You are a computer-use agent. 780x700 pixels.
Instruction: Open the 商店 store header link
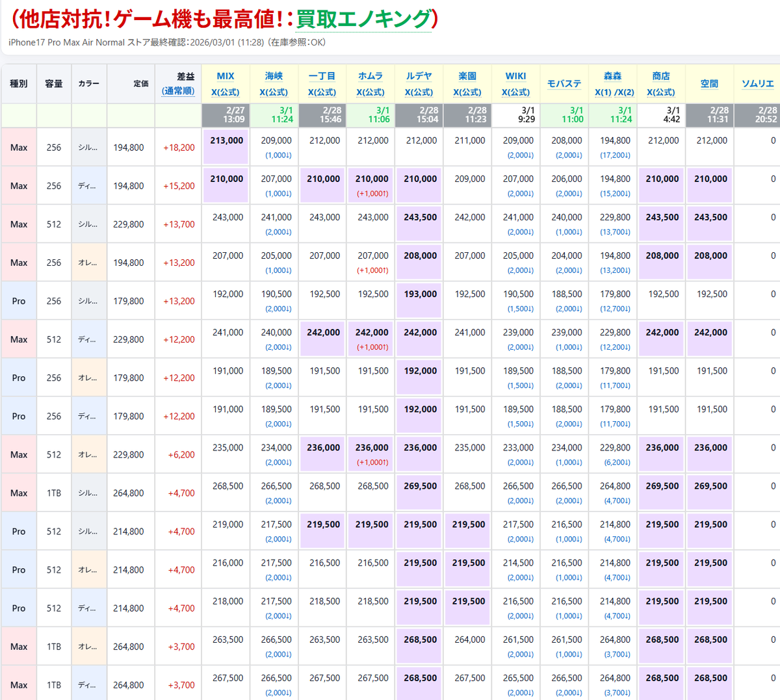[x=661, y=76]
